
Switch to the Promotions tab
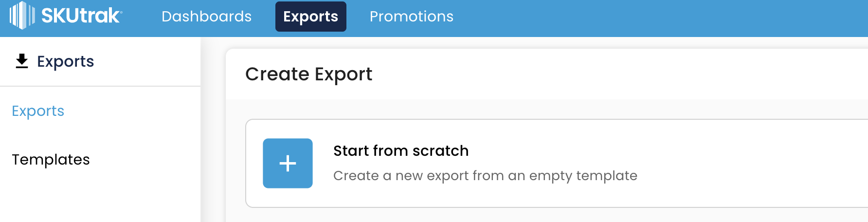pyautogui.click(x=412, y=17)
